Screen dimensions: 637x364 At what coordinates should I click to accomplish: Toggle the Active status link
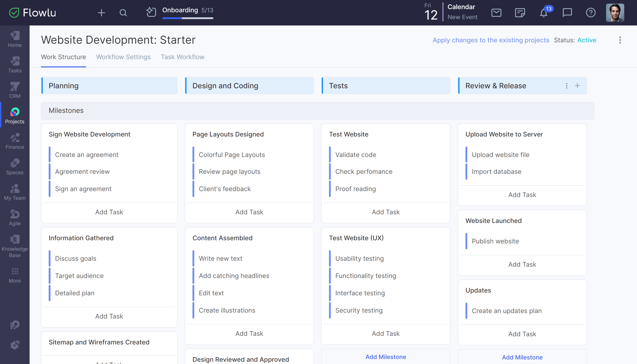[586, 40]
